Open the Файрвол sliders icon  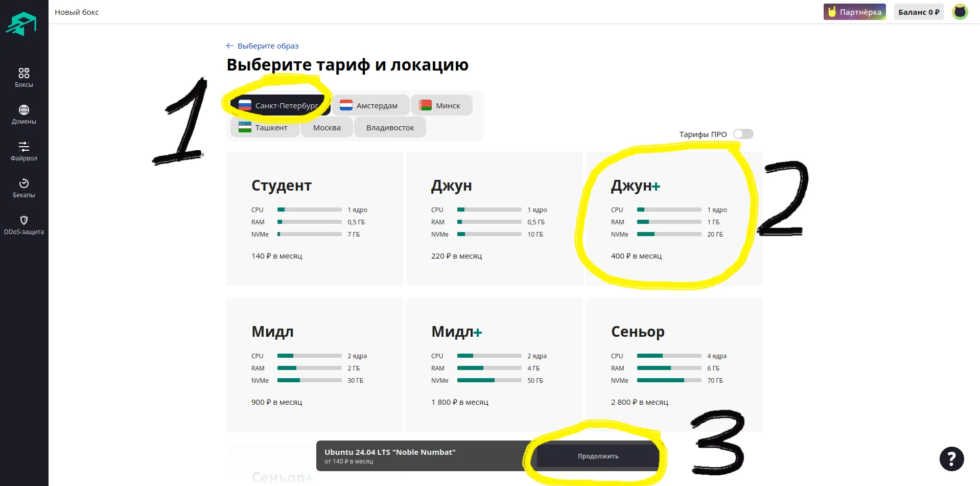[24, 147]
